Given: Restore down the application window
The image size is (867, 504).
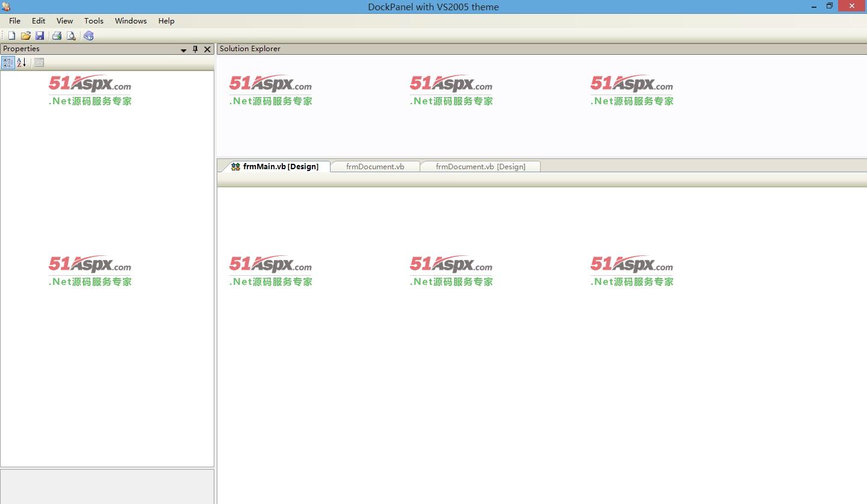Looking at the screenshot, I should click(x=829, y=6).
